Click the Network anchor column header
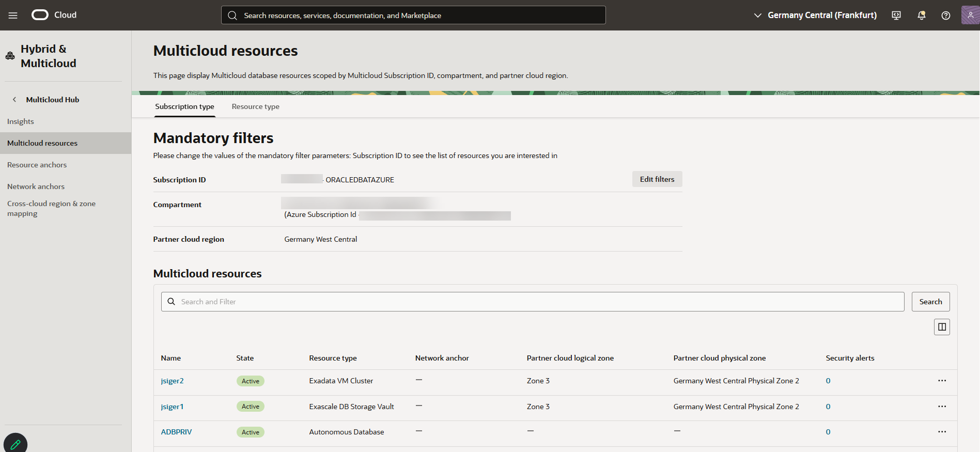Viewport: 980px width, 452px height. coord(442,358)
